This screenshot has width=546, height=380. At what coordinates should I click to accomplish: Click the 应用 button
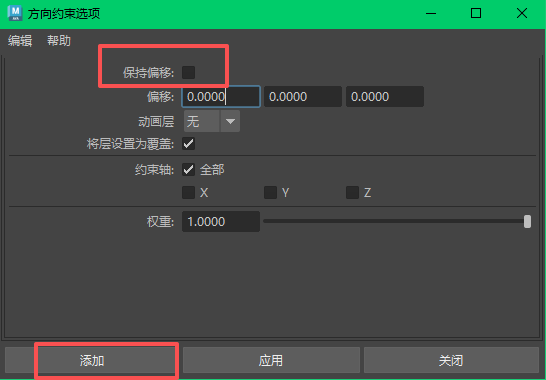(x=271, y=360)
